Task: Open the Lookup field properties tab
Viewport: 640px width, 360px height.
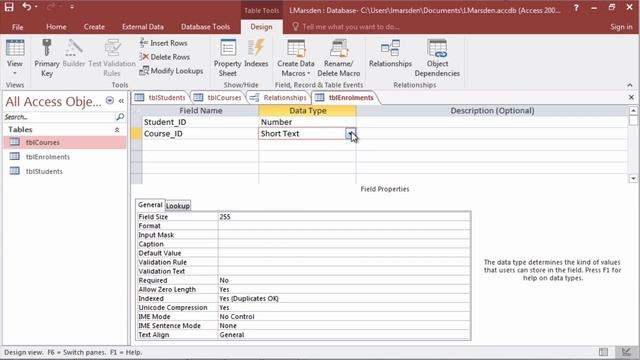Action: point(178,206)
